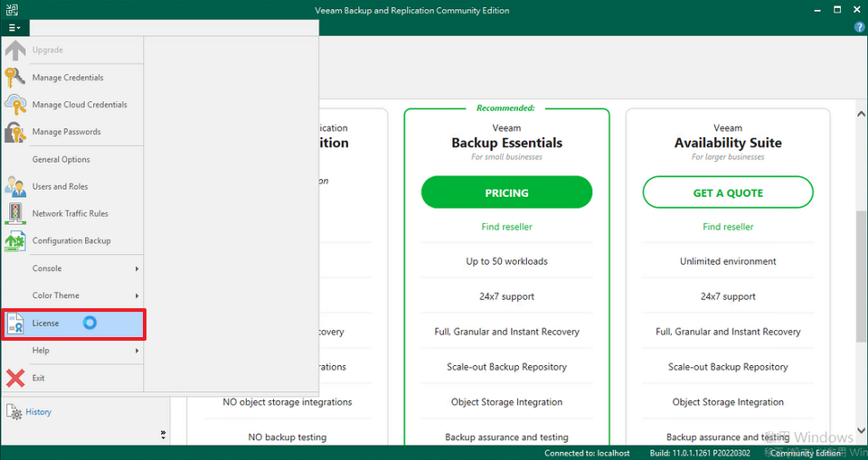Expand the Help submenu arrow
868x460 pixels.
click(137, 351)
